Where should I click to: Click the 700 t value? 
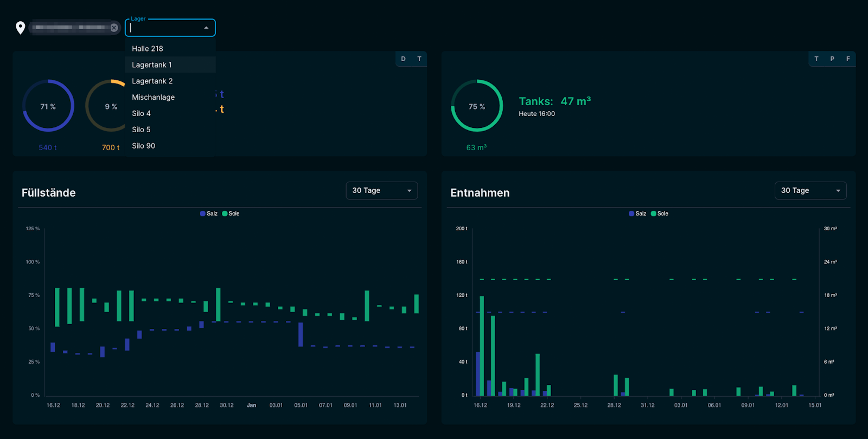pos(111,147)
